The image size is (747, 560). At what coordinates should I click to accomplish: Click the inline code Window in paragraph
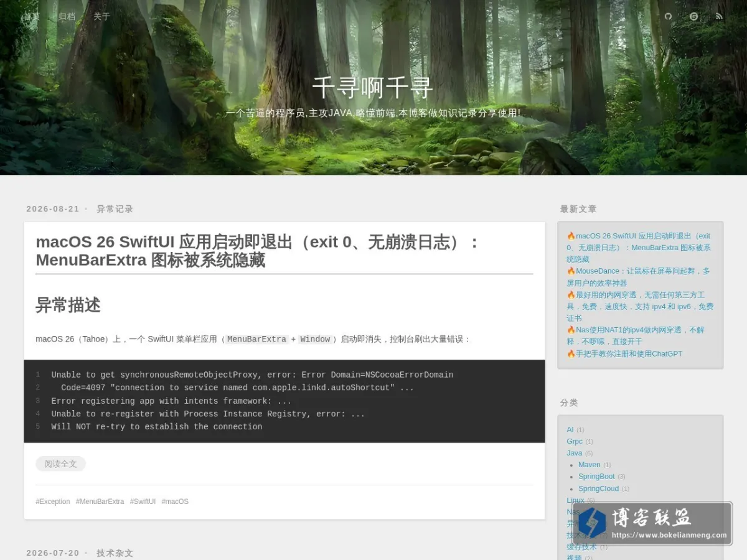[x=315, y=339]
